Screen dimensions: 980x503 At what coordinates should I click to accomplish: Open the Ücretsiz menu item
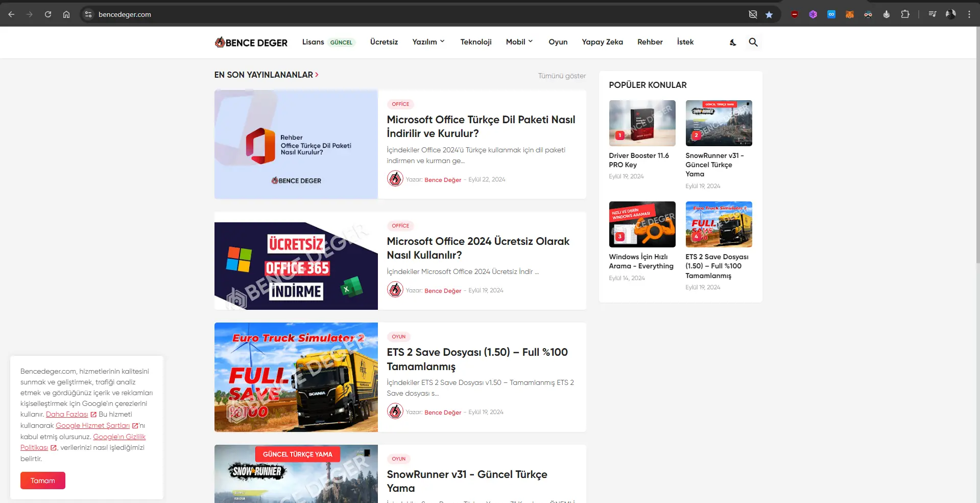(384, 42)
